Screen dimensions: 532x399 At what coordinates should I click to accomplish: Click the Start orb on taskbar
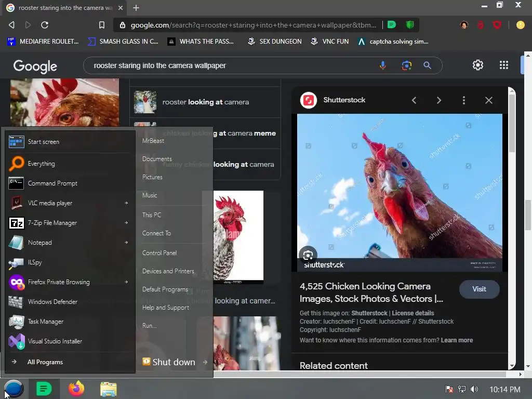pyautogui.click(x=14, y=389)
